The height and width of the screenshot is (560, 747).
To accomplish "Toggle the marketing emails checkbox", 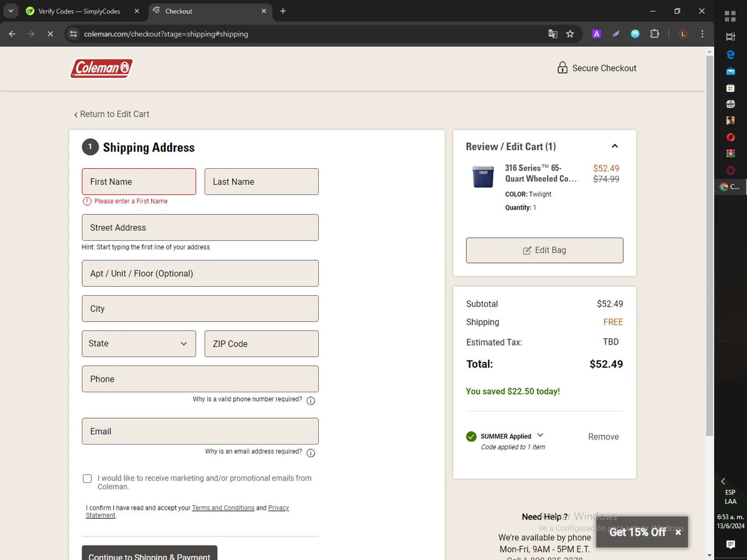I will [x=87, y=478].
